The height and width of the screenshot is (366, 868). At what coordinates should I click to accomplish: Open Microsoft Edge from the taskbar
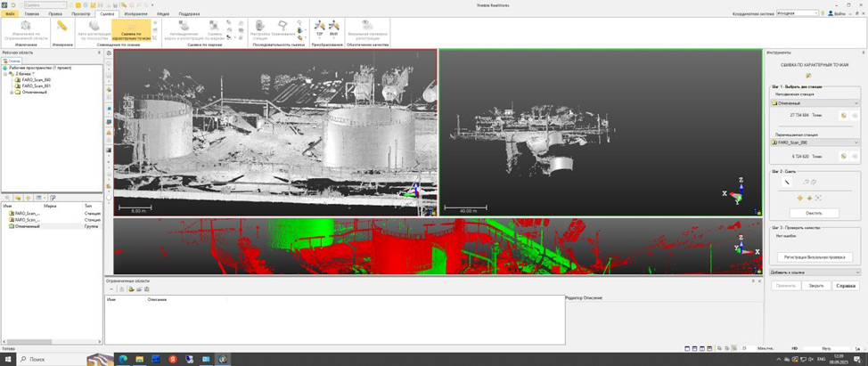[x=123, y=359]
